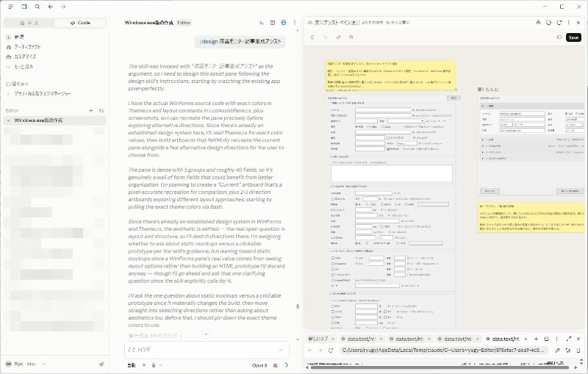Open the pinned グラフィカルなタスクマネージャー session
588x374 pixels.
[x=43, y=94]
